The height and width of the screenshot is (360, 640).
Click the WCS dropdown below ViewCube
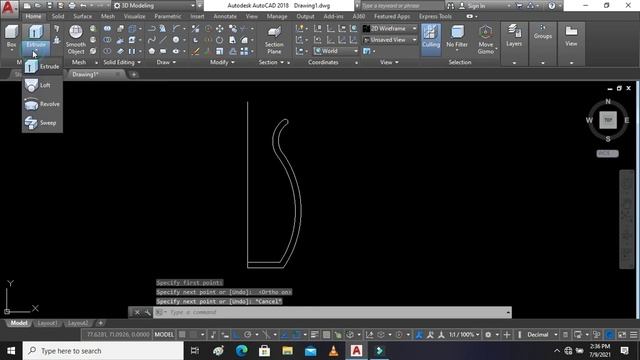click(x=607, y=153)
